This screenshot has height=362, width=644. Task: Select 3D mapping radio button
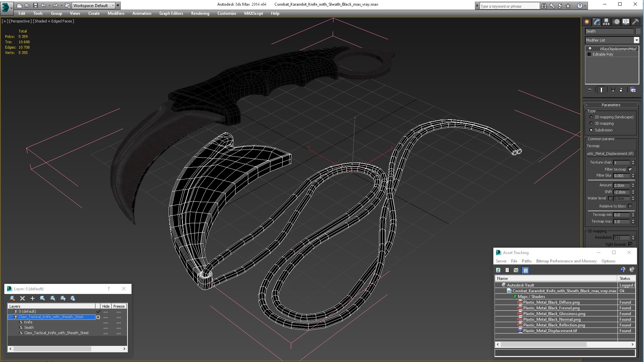[x=591, y=123]
